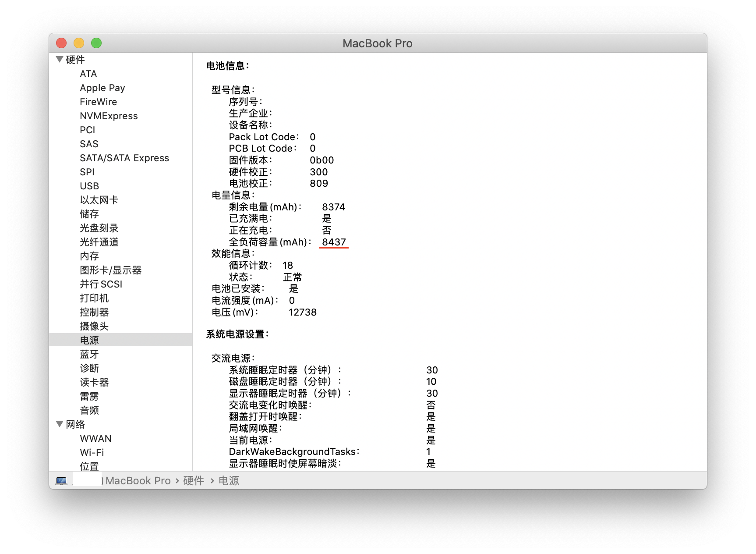Click 电源 in the bottom path bar
This screenshot has width=756, height=554.
(x=229, y=481)
